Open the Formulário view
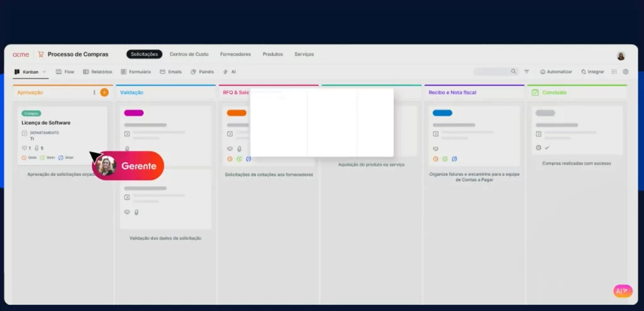This screenshot has width=644, height=311. 136,72
